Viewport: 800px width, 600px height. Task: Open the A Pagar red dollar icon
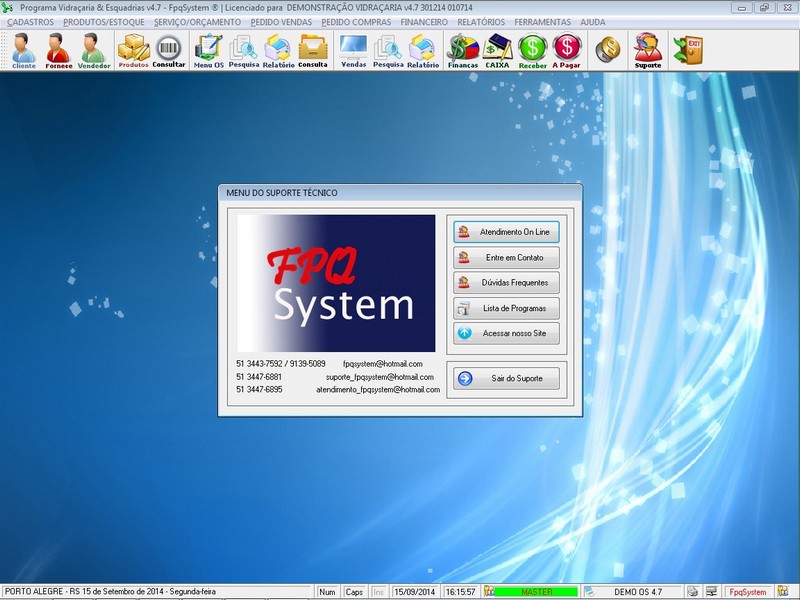(567, 50)
